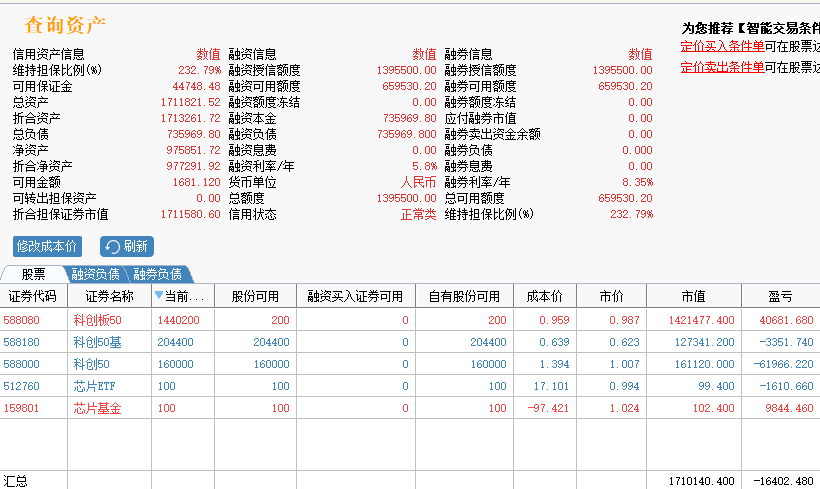The image size is (820, 489).
Task: Click the 刷新 refresh button
Action: (x=127, y=246)
